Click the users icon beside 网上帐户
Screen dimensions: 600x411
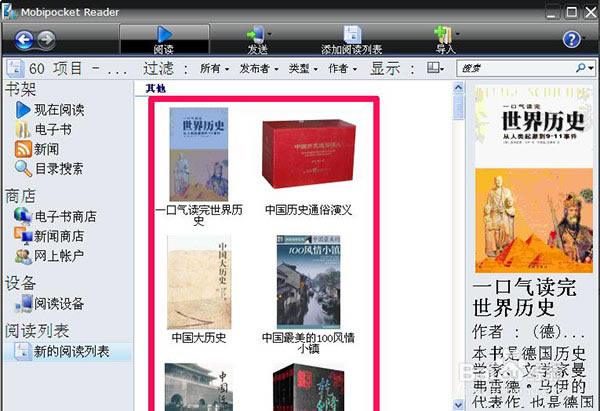click(23, 256)
